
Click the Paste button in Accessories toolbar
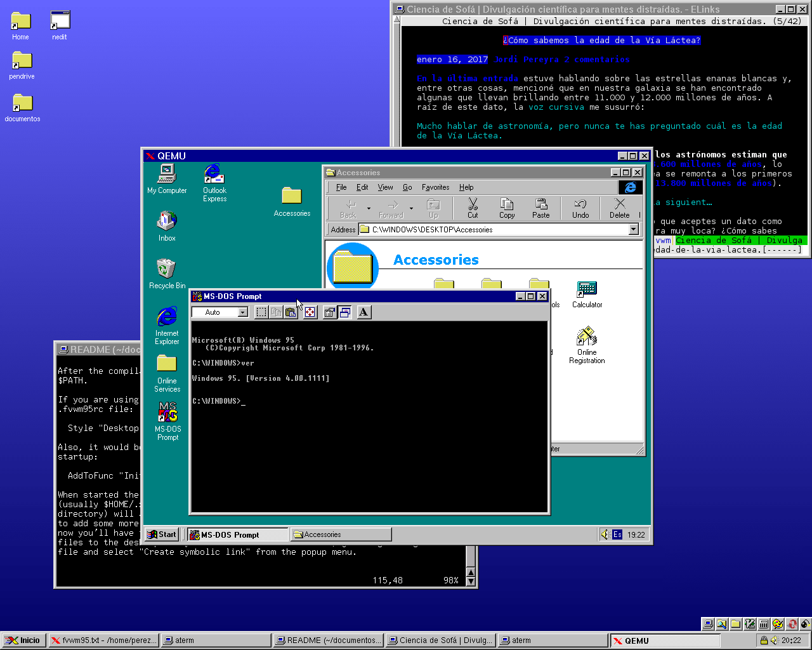click(x=541, y=208)
